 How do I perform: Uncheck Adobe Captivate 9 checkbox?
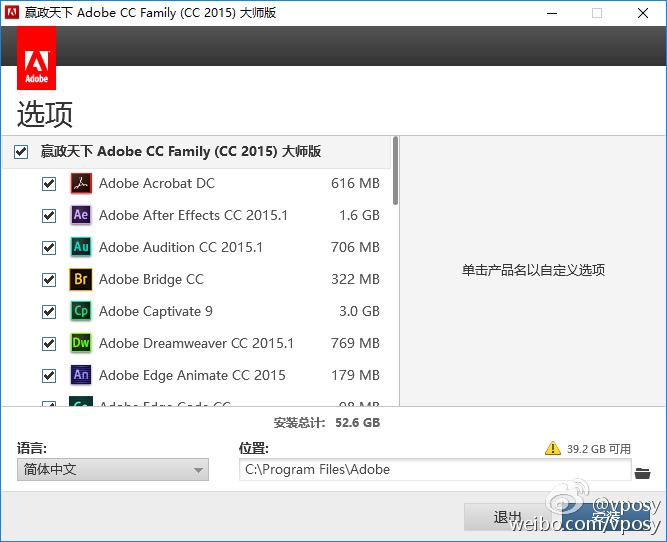49,312
